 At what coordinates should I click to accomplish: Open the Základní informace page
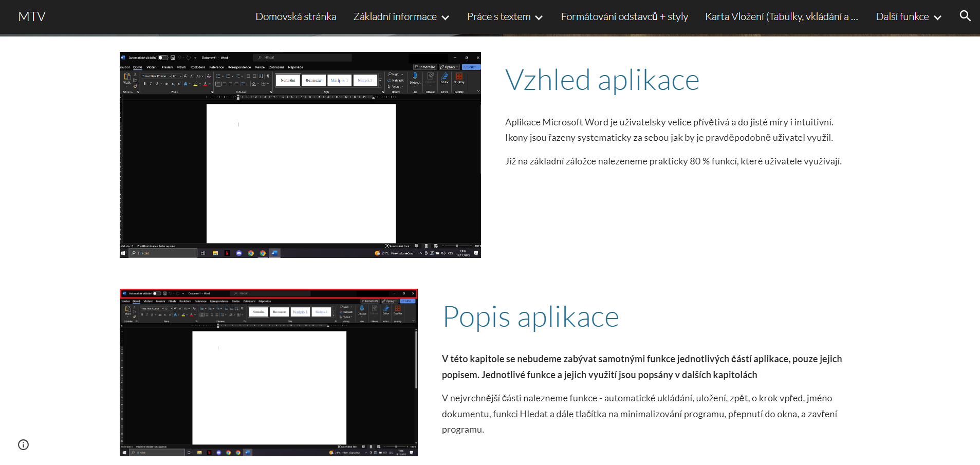tap(395, 16)
